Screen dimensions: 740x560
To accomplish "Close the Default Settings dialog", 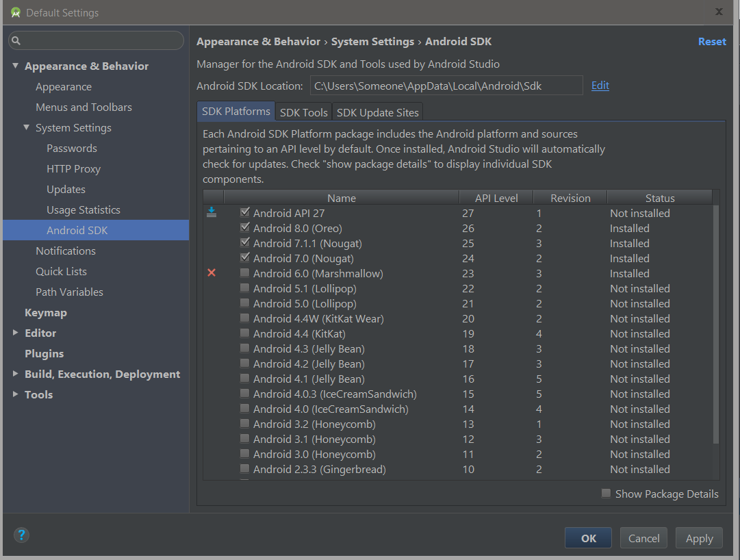I will (x=719, y=12).
